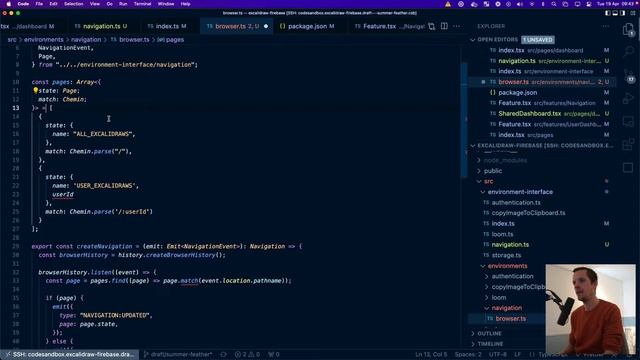Click the Open Changes icon in the editor toolbar
Viewport: 640px width, 360px height.
click(x=431, y=26)
